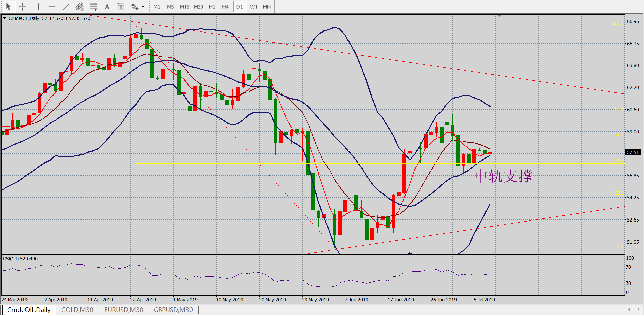Viewport: 644px width, 316px height.
Task: Click the RSI 70 level label
Action: 628,267
